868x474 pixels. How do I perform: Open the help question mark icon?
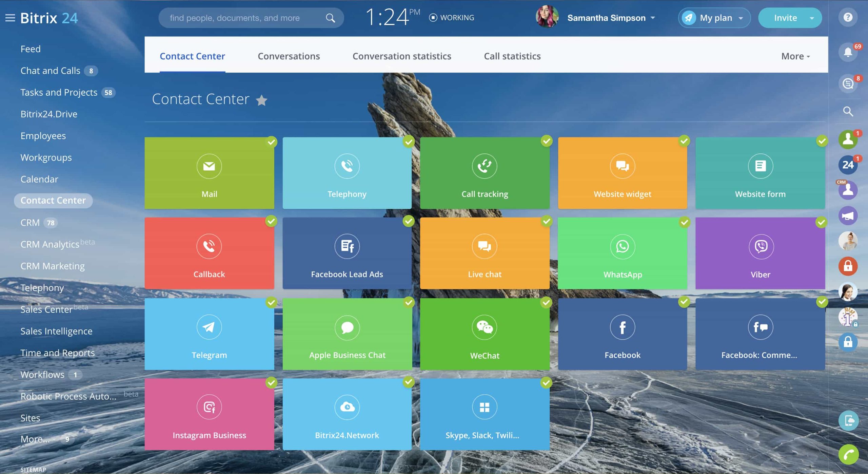pyautogui.click(x=848, y=17)
